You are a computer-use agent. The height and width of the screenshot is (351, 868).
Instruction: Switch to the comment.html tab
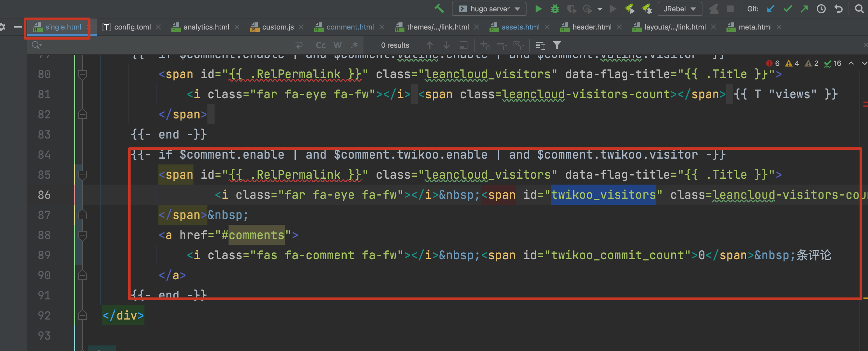tap(351, 27)
